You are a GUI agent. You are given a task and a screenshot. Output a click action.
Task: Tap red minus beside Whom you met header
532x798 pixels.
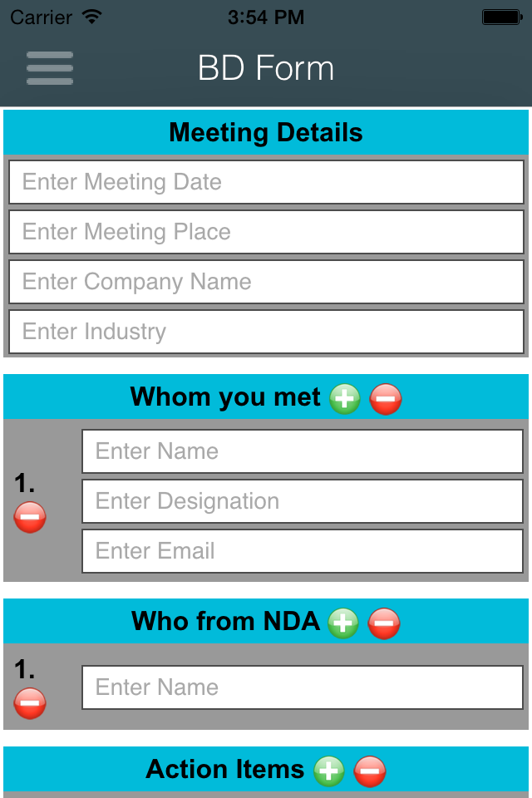click(385, 399)
